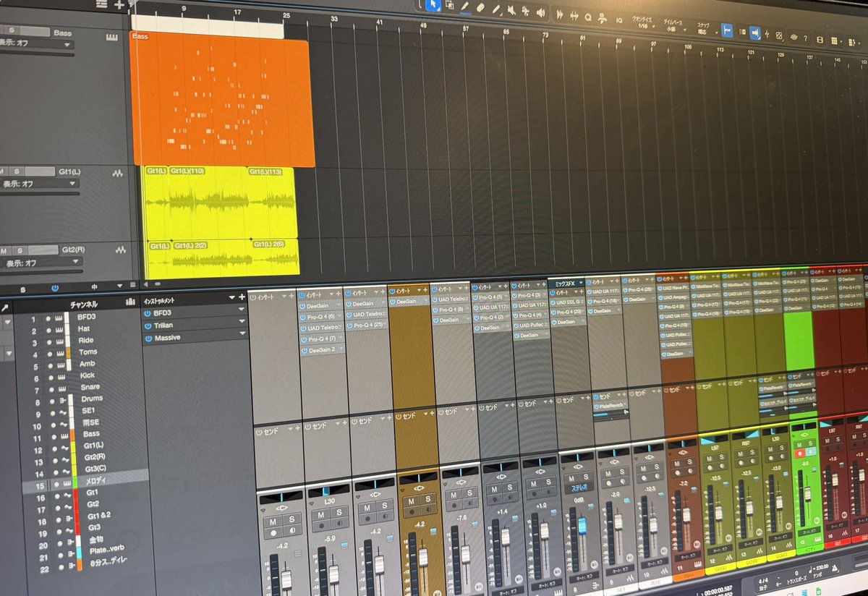Expand Trilian instrument dropdown arrow
The height and width of the screenshot is (596, 868).
[x=242, y=321]
